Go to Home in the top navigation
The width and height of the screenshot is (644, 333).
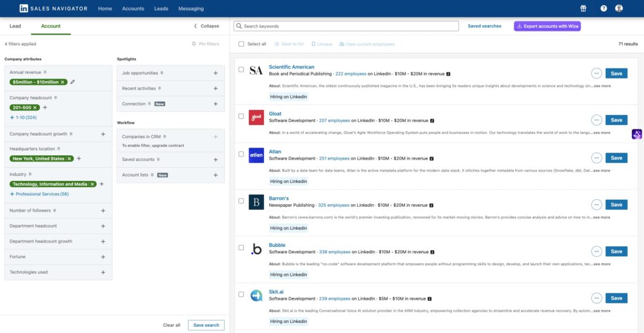105,8
